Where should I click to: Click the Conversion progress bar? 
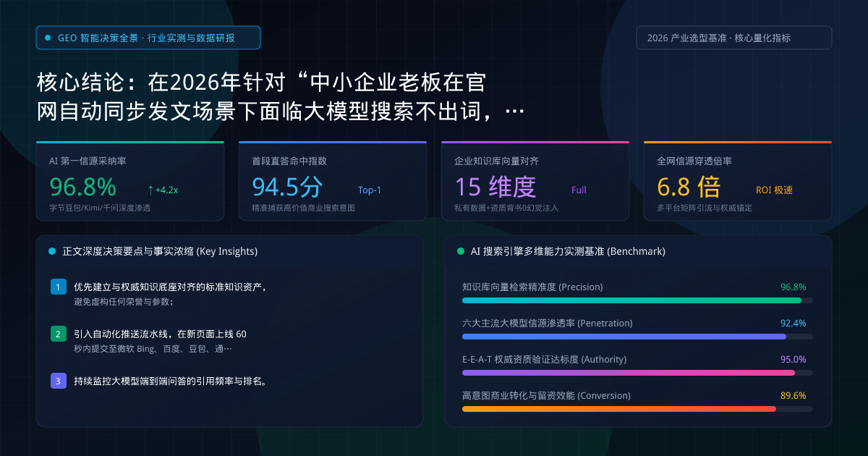(x=637, y=409)
